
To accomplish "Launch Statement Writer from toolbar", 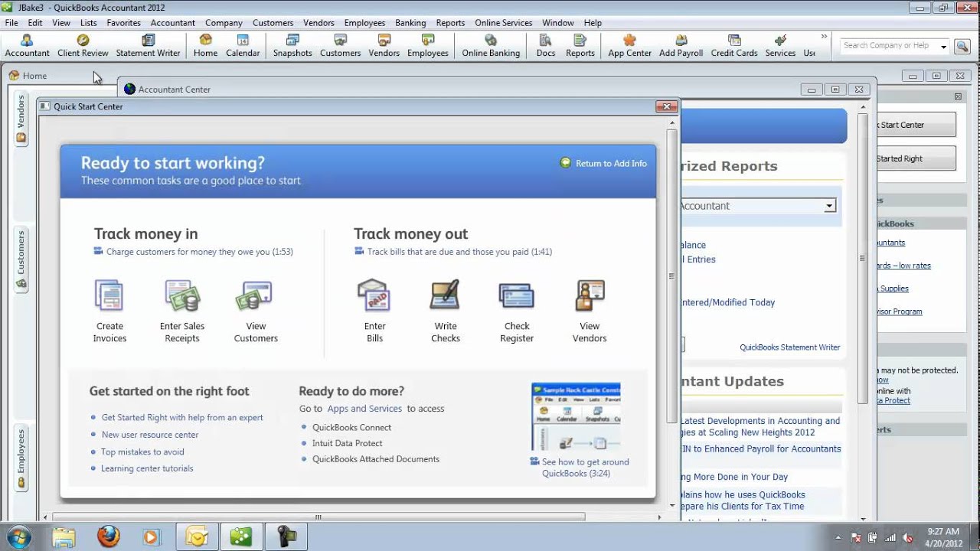I will tap(148, 46).
